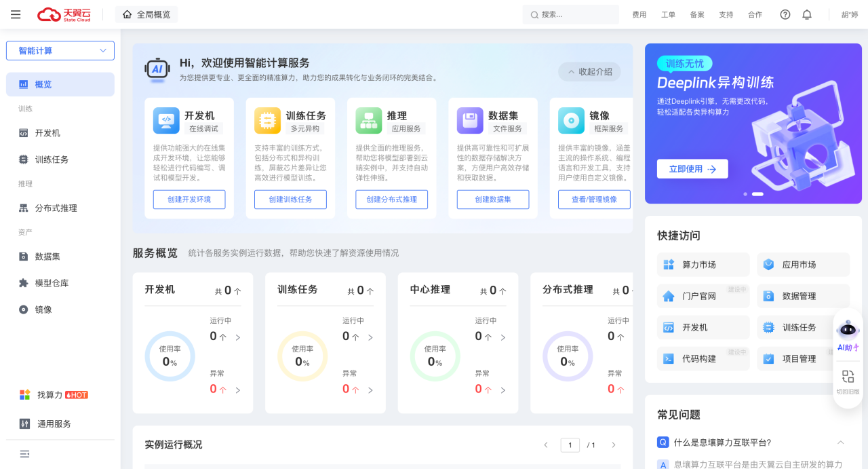
Task: Click the 数据管理 quick access icon
Action: (x=768, y=296)
